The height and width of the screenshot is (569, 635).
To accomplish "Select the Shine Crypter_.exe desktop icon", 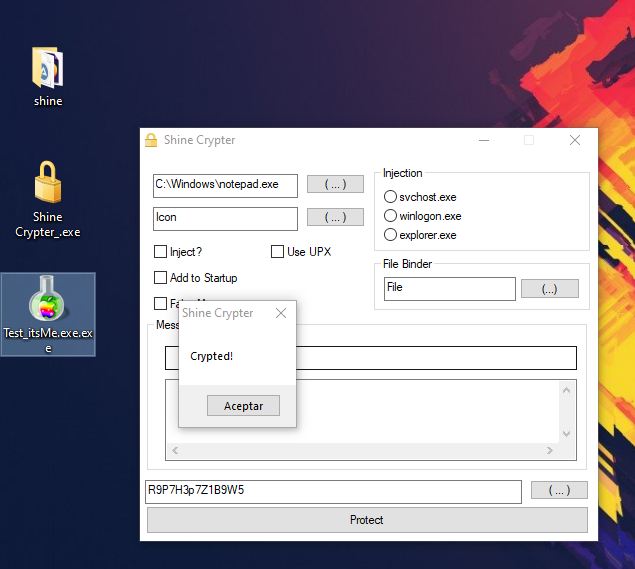I will tap(48, 199).
